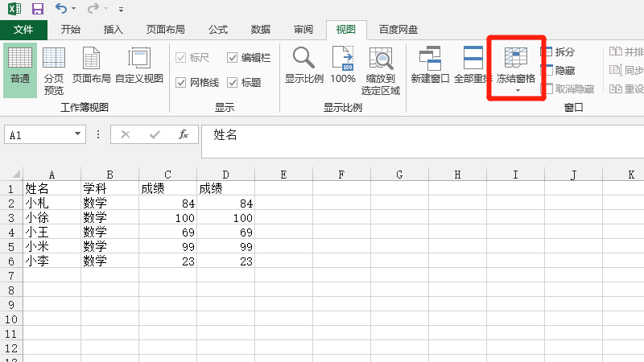Viewport: 644px width, 362px height.
Task: Switch to Normal (普通) workbook view
Action: [20, 65]
